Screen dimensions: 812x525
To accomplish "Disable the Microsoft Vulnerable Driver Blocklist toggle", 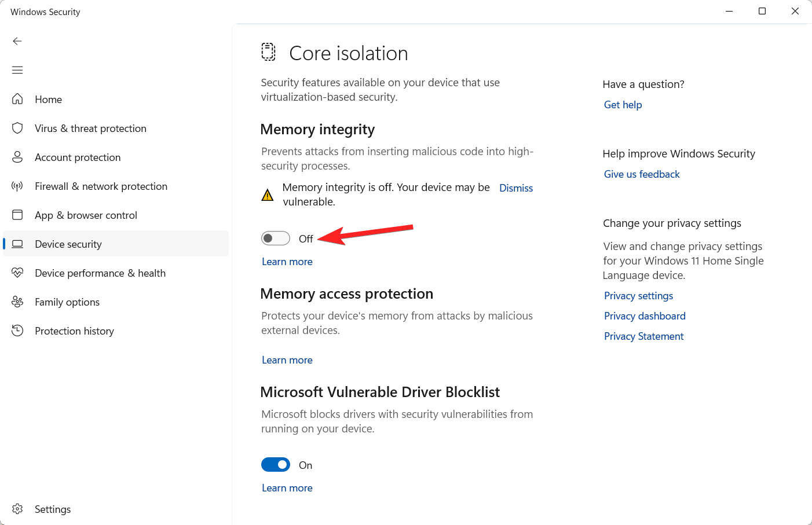I will click(275, 464).
